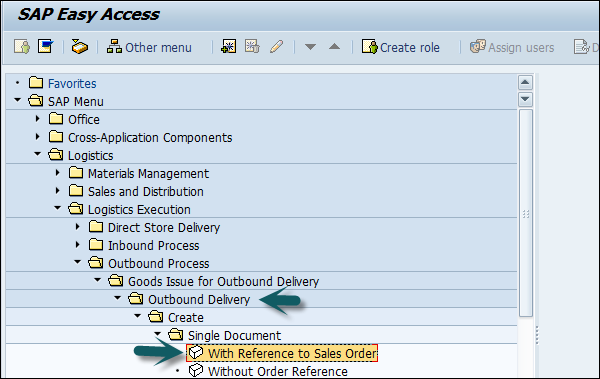The image size is (600, 379).
Task: Click move favorites down arrow
Action: (x=310, y=47)
